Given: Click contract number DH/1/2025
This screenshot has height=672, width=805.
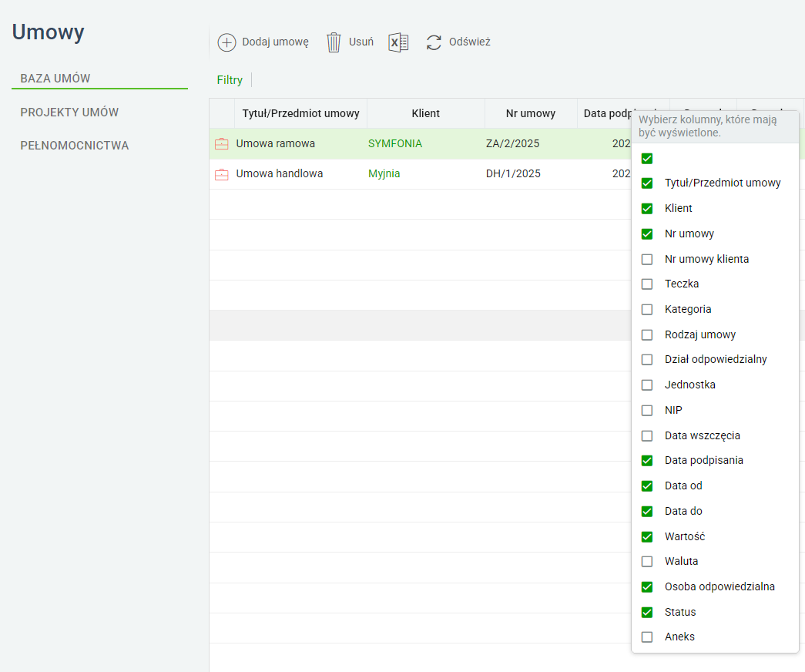Looking at the screenshot, I should [513, 173].
